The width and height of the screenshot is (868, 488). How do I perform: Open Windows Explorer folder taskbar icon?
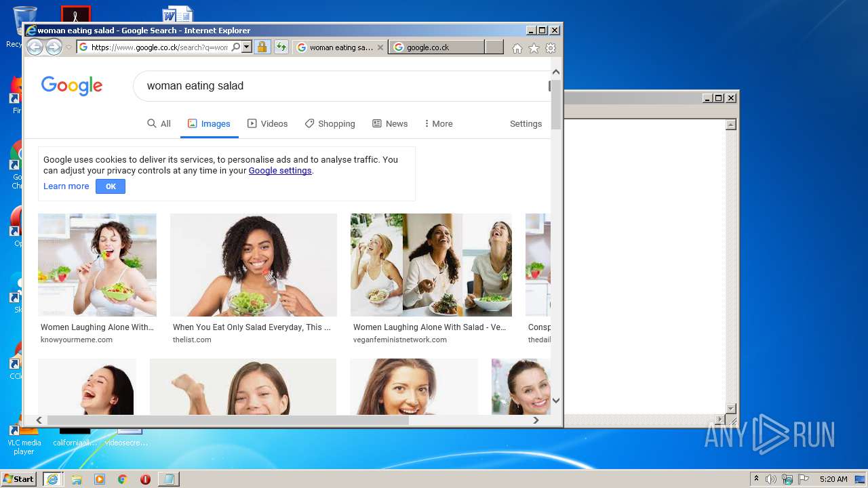(x=77, y=479)
